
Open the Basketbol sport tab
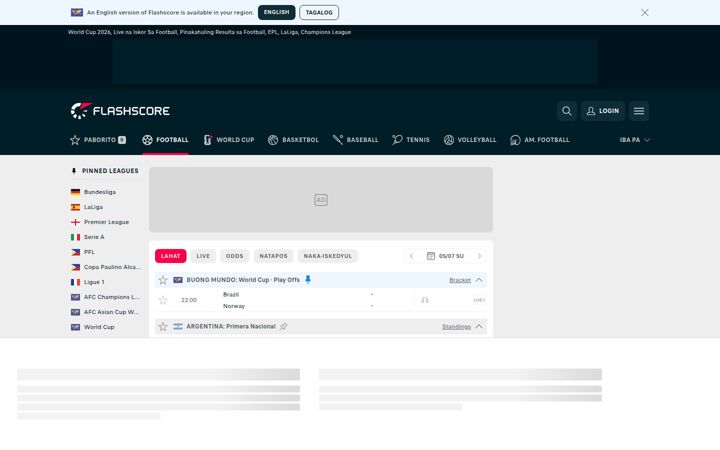pyautogui.click(x=293, y=140)
